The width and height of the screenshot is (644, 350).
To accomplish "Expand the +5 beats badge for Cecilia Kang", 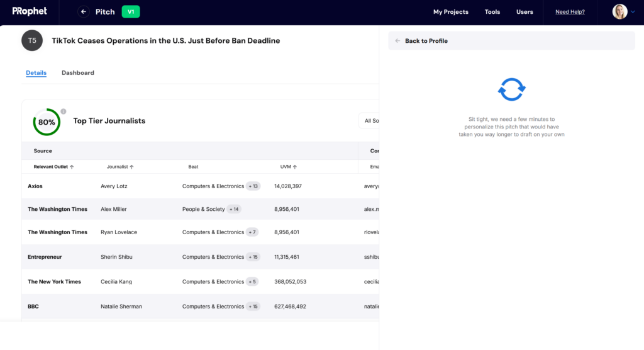I will (252, 282).
